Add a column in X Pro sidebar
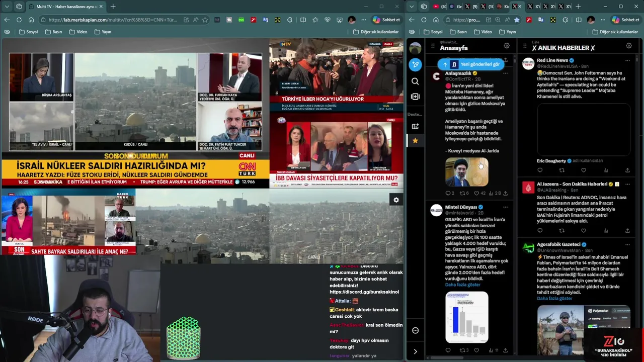The width and height of the screenshot is (644, 362). click(415, 96)
